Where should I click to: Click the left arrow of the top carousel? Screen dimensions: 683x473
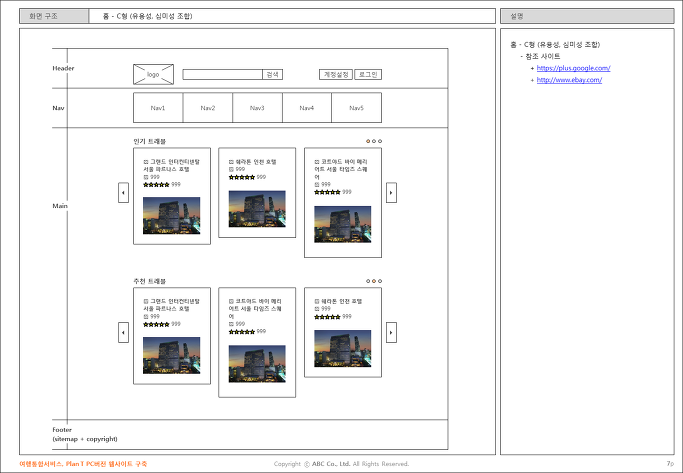(x=123, y=193)
